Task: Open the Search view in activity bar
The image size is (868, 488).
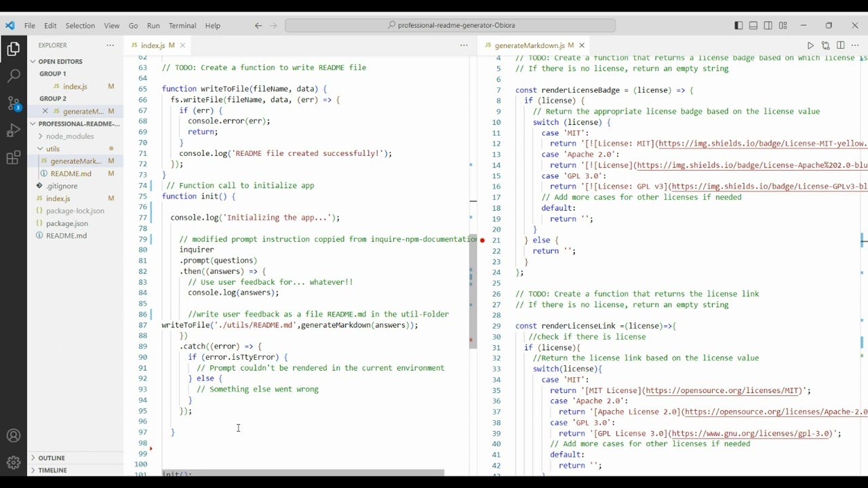Action: tap(14, 76)
